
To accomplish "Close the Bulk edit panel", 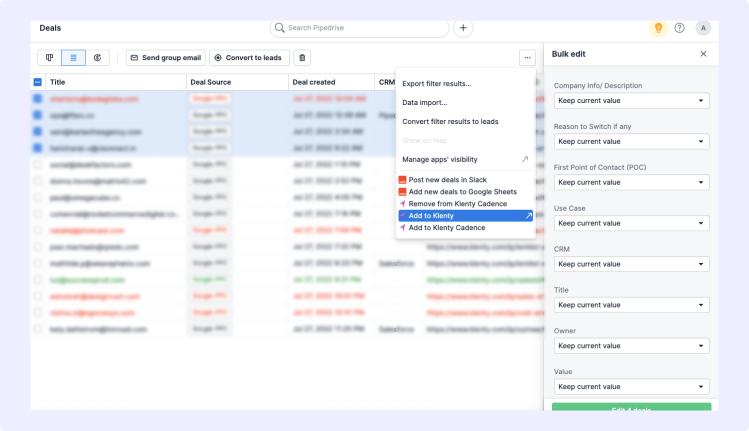I will (703, 54).
